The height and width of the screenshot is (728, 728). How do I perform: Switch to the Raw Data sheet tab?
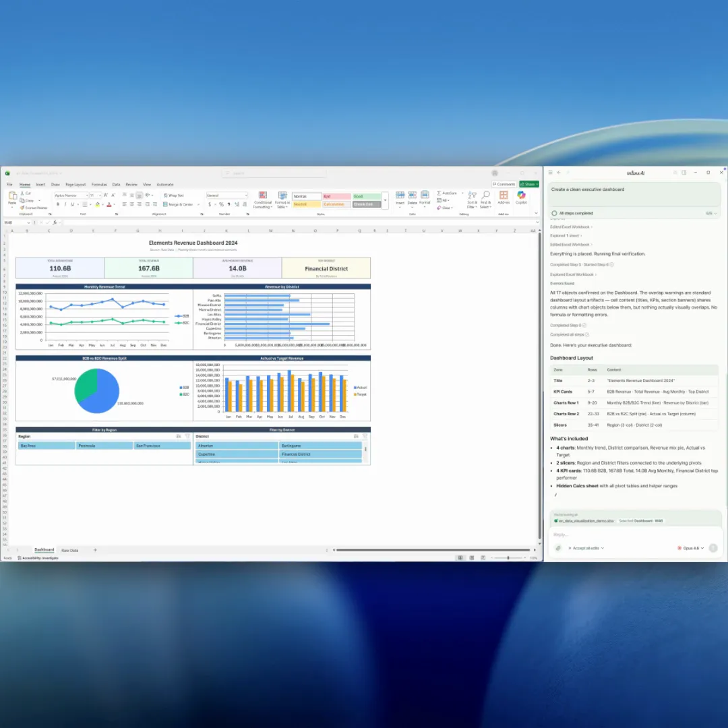tap(69, 550)
